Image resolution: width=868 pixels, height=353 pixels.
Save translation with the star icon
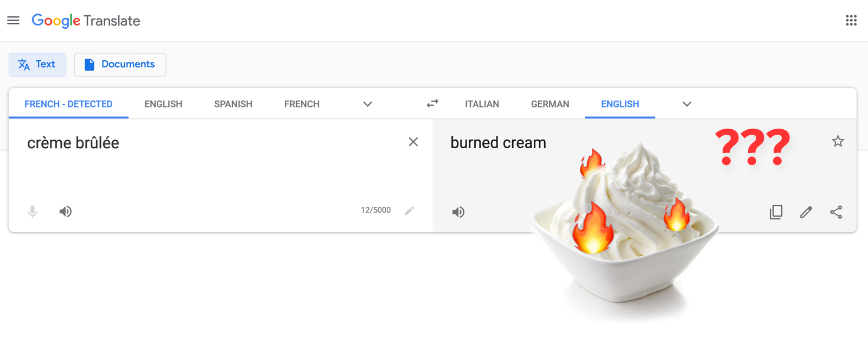[x=838, y=141]
